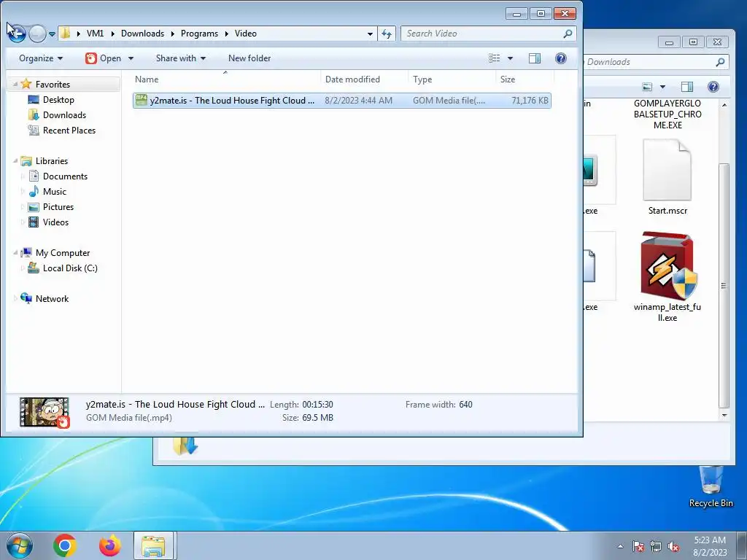
Task: Open Downloads in Favorites
Action: point(64,114)
